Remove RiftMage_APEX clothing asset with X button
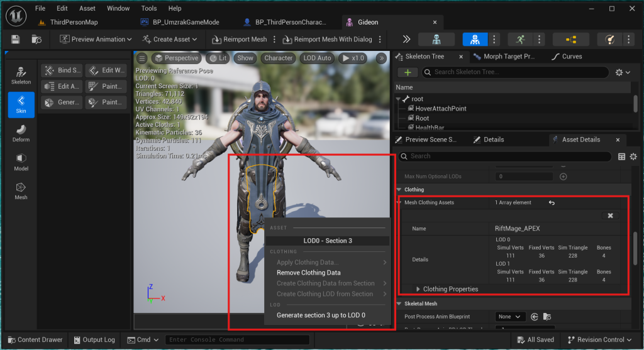Image resolution: width=644 pixels, height=350 pixels. pyautogui.click(x=610, y=216)
